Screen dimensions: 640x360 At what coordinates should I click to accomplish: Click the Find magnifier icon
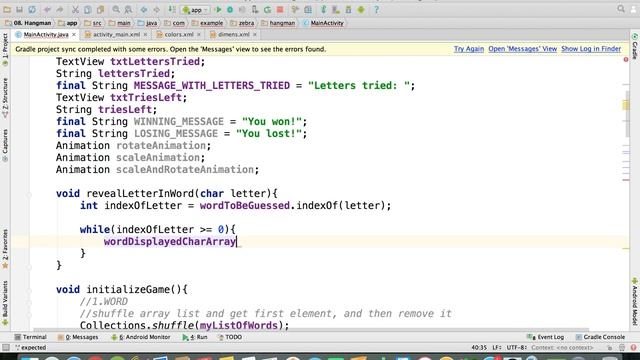click(x=116, y=10)
